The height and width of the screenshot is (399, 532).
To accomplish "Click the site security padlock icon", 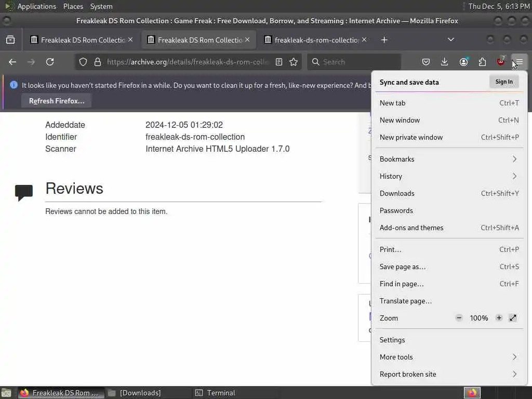I will [x=98, y=62].
